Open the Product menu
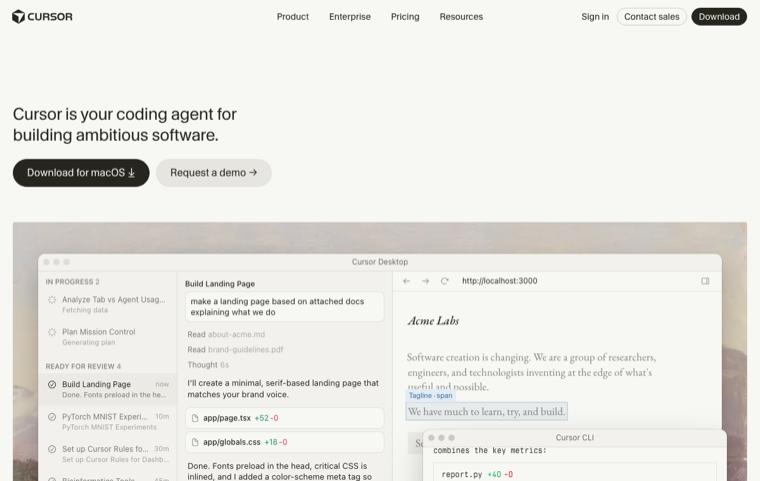Screen dimensions: 760x481 tap(292, 16)
